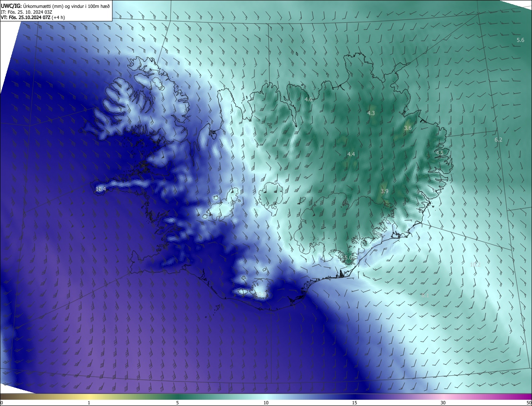Click the 6.2 value off the east coast

pyautogui.click(x=498, y=139)
